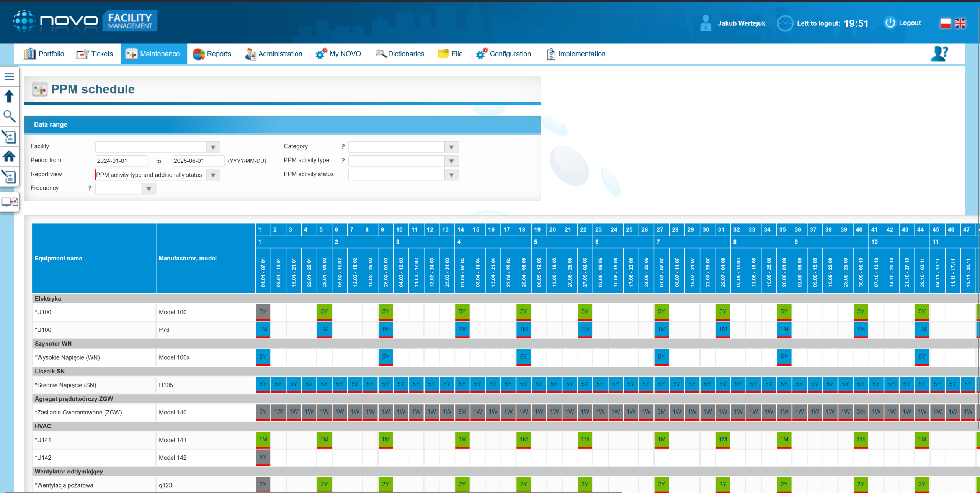The image size is (980, 493).
Task: Expand the Report view dropdown
Action: pos(213,175)
